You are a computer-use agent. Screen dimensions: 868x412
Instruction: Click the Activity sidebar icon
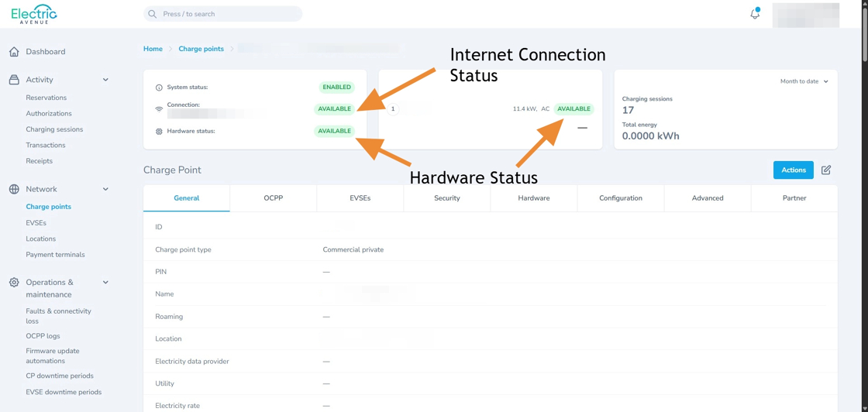pos(14,80)
